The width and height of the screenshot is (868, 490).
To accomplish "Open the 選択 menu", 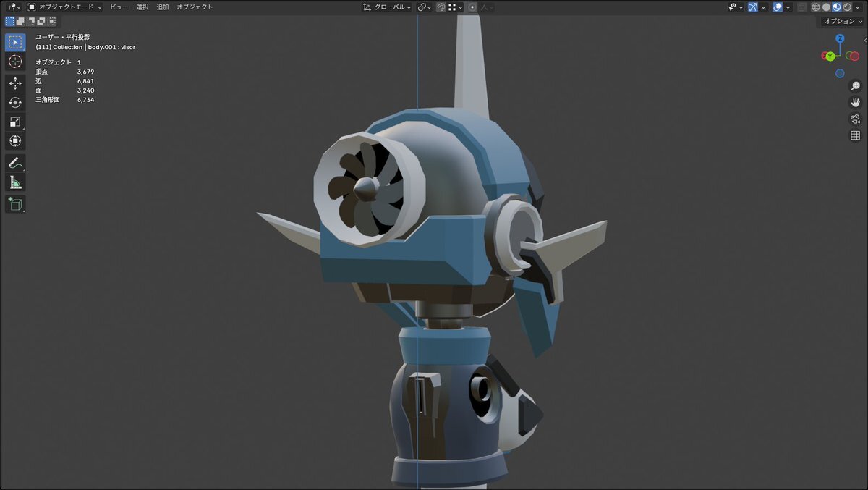I will coord(142,7).
